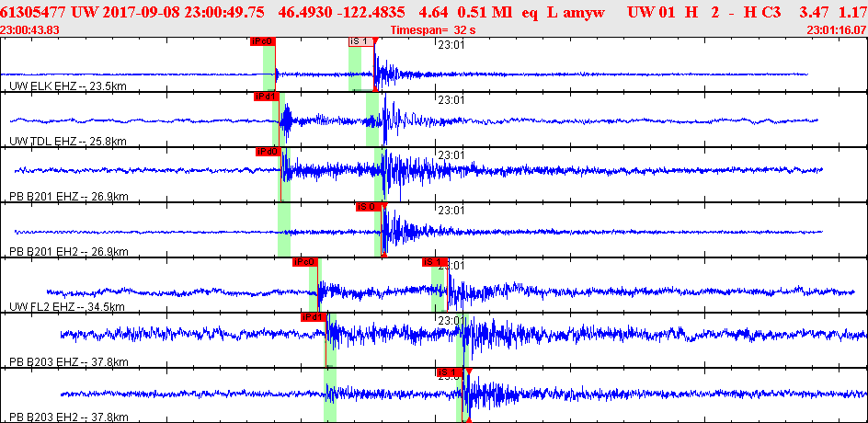This screenshot has height=423, width=868.
Task: Click the iPd1 pick flag on UW TDL EHZ
Action: [267, 97]
